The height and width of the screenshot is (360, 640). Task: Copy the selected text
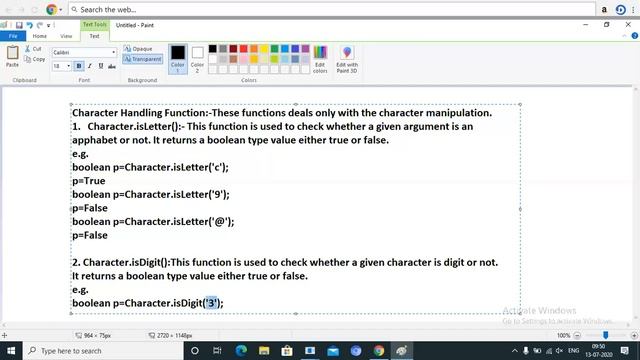click(x=35, y=59)
